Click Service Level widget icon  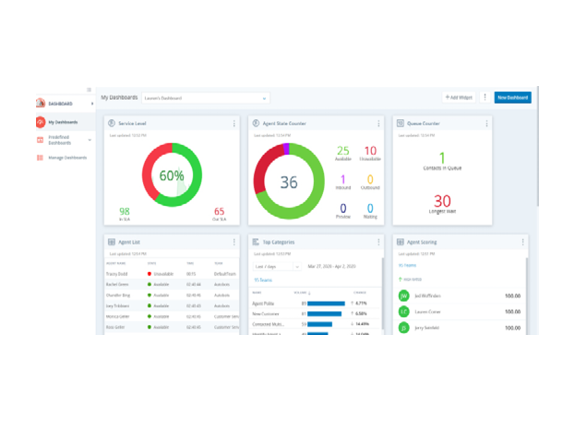coord(111,123)
